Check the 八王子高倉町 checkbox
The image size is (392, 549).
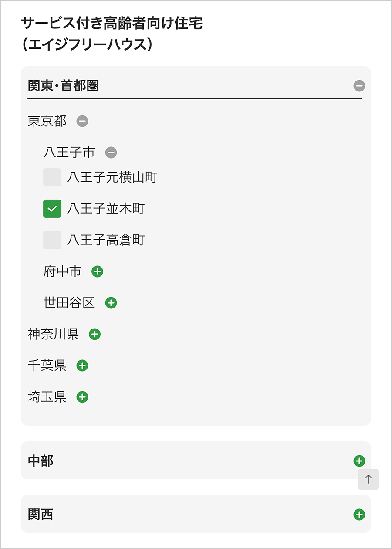[52, 240]
